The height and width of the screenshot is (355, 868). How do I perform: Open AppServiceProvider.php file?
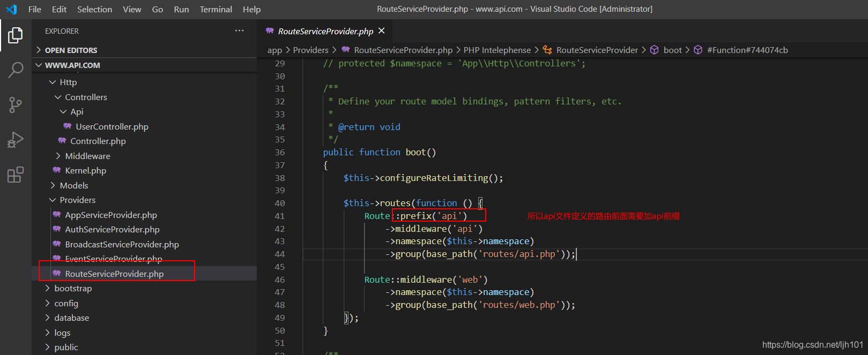coord(111,215)
